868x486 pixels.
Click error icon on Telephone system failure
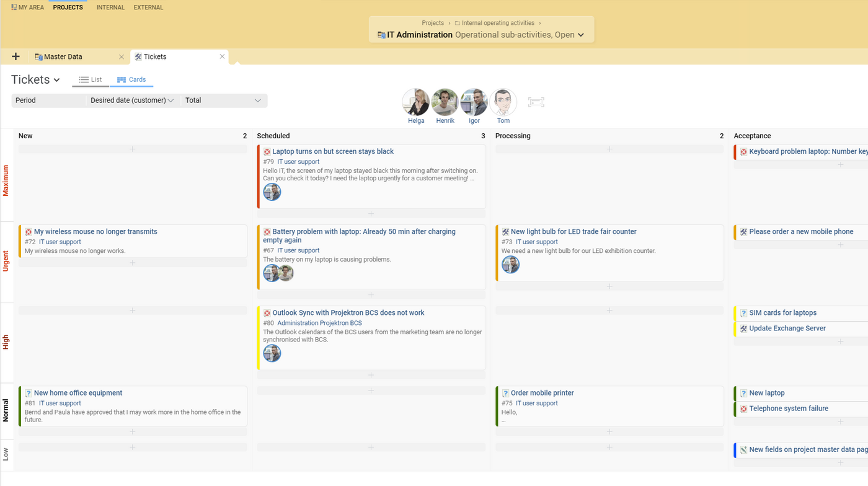[x=743, y=409]
